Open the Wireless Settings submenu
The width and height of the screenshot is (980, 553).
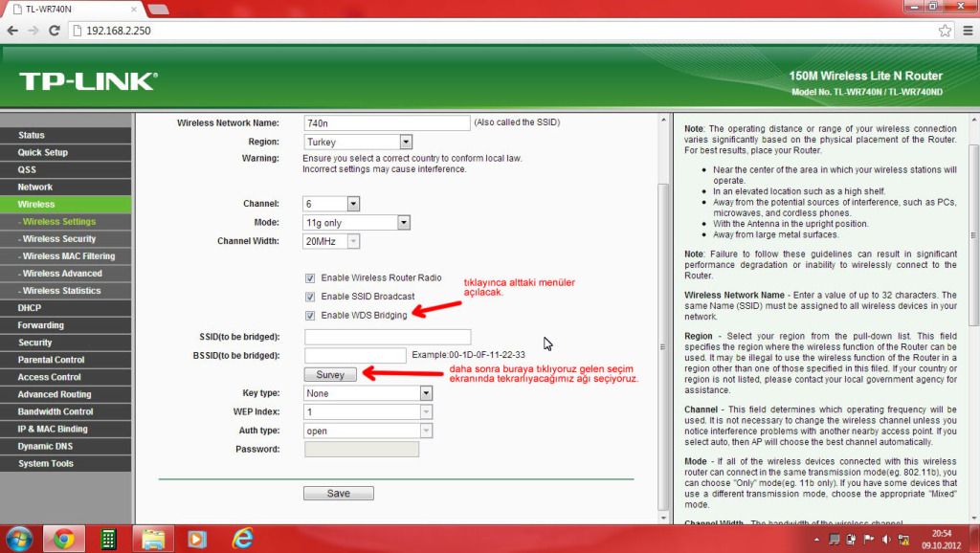66,222
